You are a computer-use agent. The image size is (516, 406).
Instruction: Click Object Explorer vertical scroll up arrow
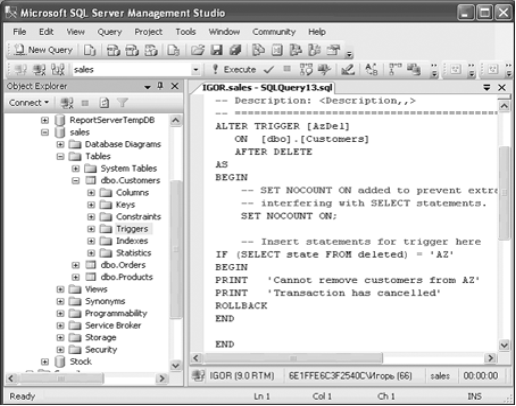point(176,120)
